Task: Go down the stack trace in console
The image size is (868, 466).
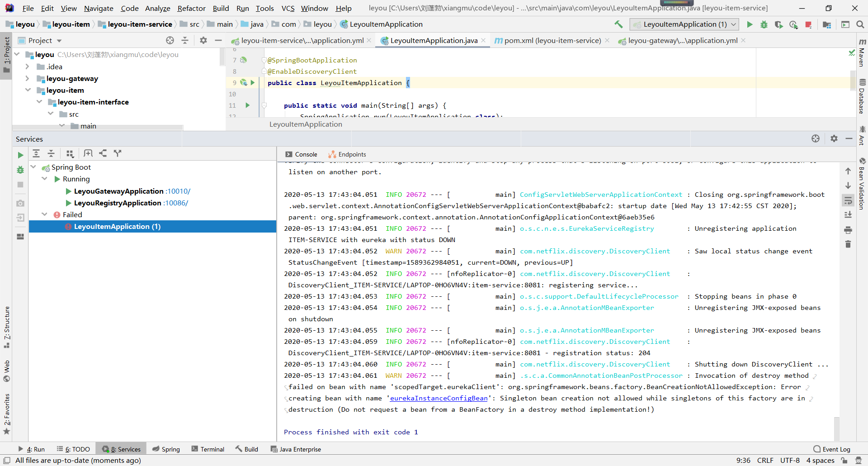Action: pos(848,185)
